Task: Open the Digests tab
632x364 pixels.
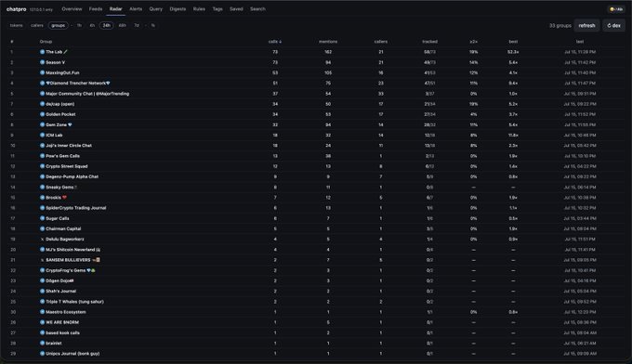Action: pos(178,9)
